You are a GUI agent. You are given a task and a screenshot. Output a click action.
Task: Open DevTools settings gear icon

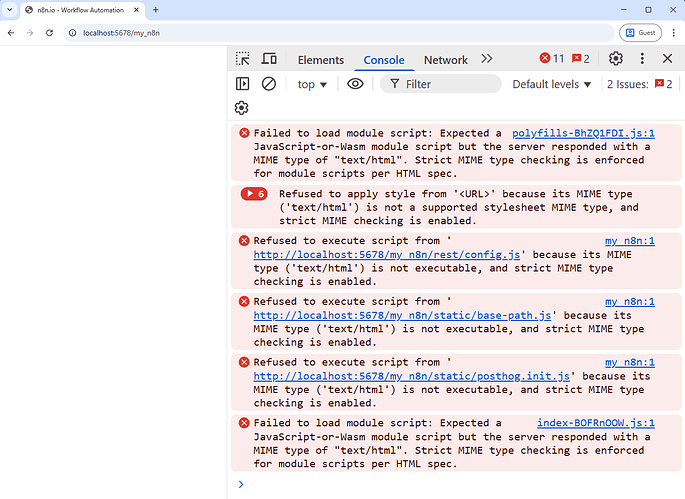coord(616,59)
